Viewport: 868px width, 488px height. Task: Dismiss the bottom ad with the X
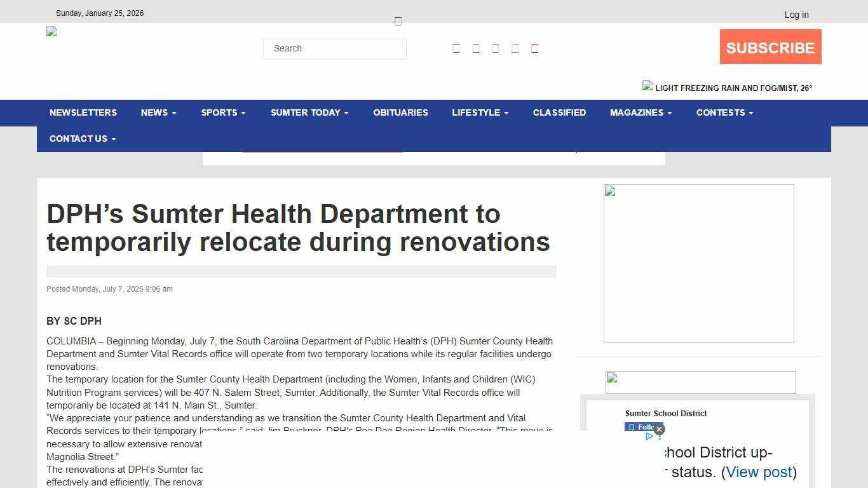(660, 430)
